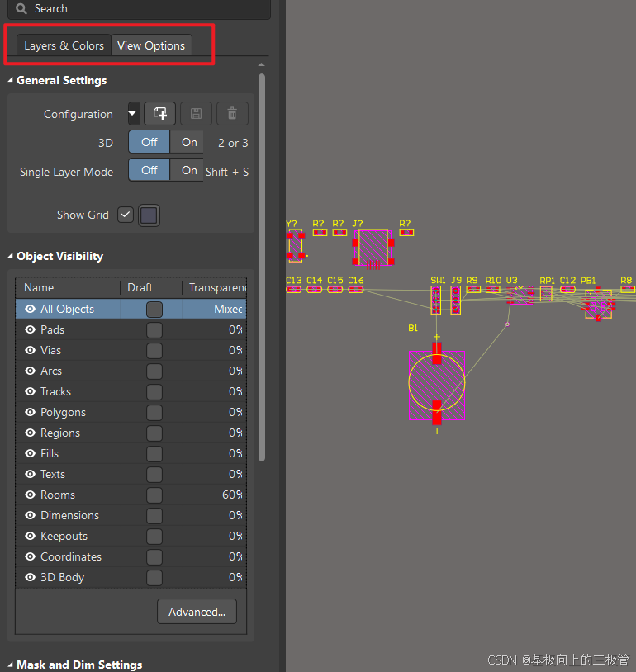Hide Regions using eye icon
This screenshot has height=672, width=636.
[30, 433]
